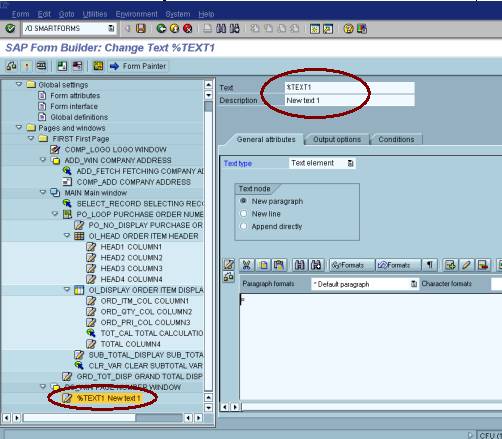Open the Environment menu
The height and width of the screenshot is (439, 502).
click(x=136, y=14)
